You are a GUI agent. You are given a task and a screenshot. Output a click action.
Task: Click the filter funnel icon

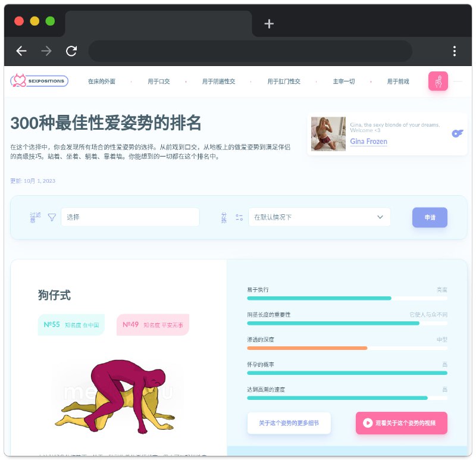(52, 217)
